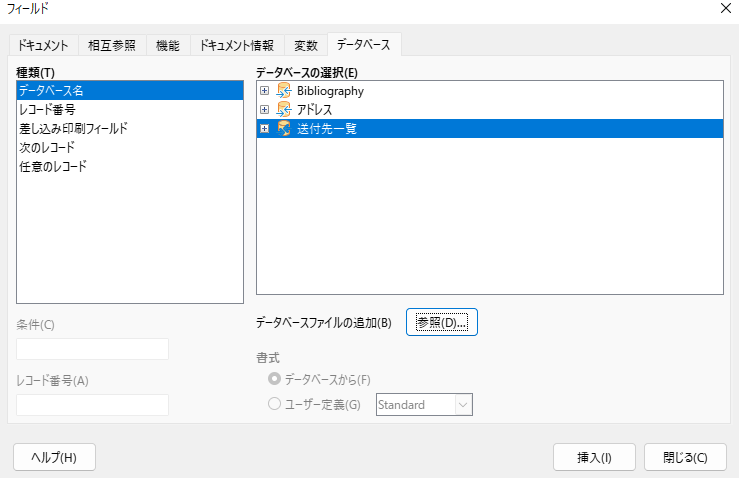Expand the Bibliography tree node
Screen dimensions: 739x478
265,91
